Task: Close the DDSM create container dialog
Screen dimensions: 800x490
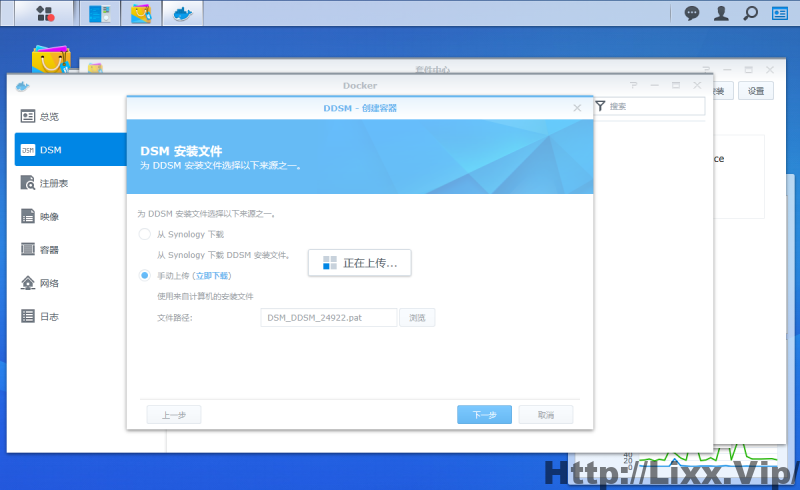Action: click(577, 108)
